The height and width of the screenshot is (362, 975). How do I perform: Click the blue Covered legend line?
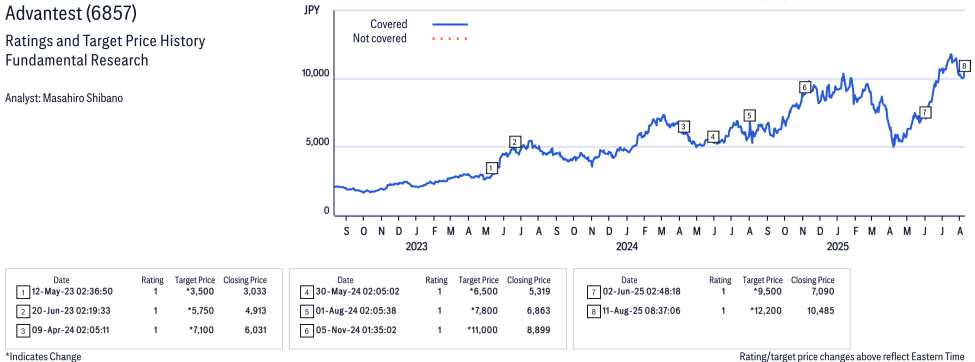(450, 24)
